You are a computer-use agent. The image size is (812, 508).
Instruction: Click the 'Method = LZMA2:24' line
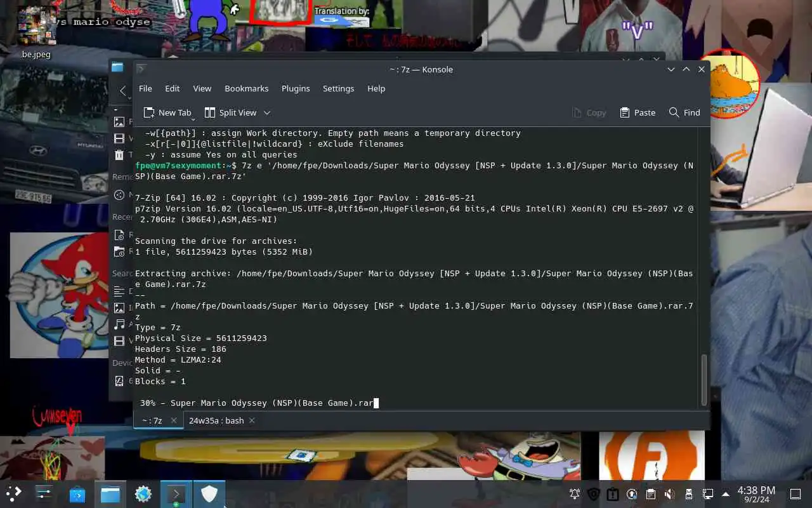(178, 359)
